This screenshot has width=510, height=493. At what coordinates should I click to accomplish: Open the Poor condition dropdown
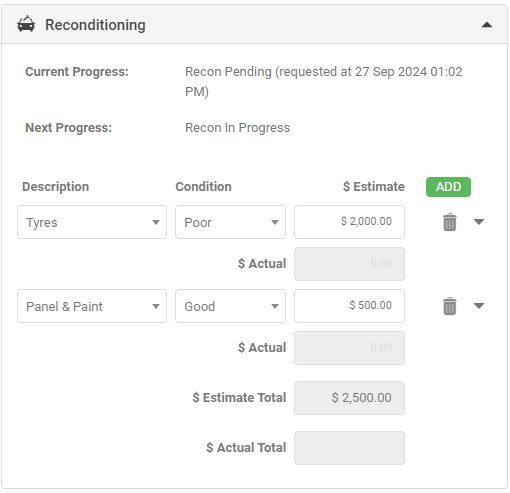[x=230, y=222]
